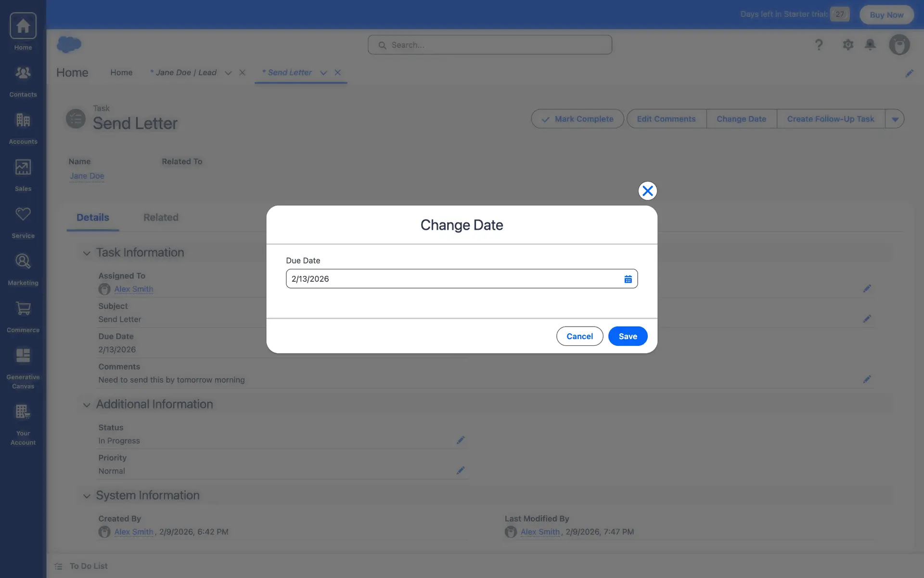924x578 pixels.
Task: Switch to the Jane Doe Lead tab
Action: tap(186, 73)
